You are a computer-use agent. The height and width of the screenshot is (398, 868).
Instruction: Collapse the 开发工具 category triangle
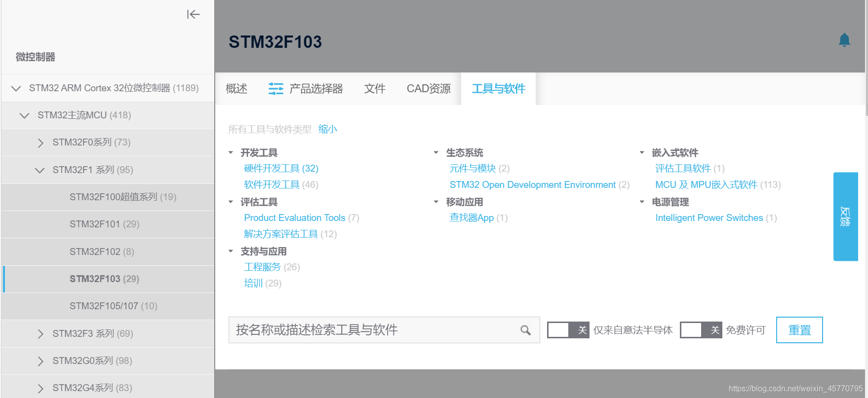coord(231,153)
